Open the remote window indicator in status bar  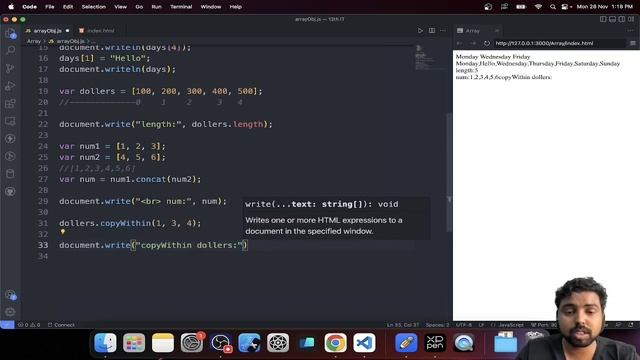click(7, 325)
